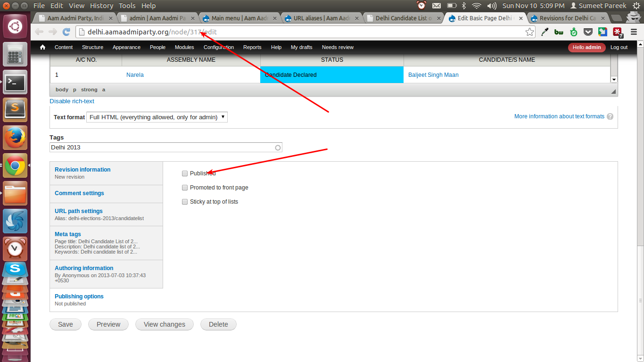Open the Tools menu
This screenshot has width=644, height=362.
[127, 6]
